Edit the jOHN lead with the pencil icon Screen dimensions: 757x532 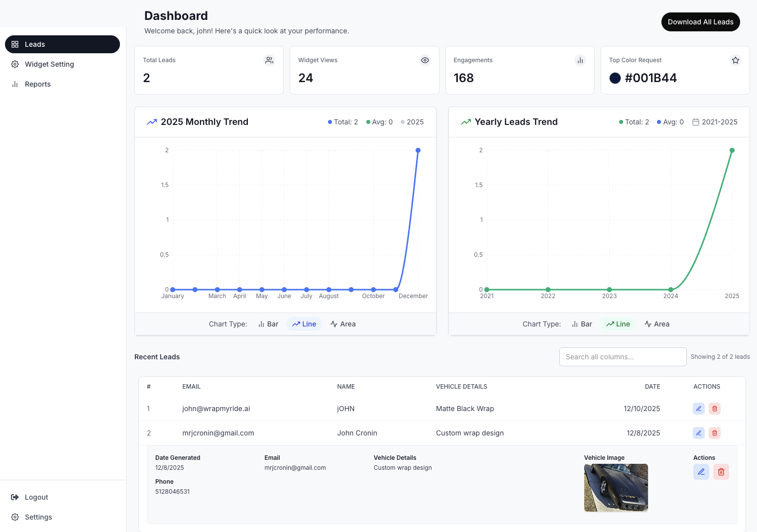tap(698, 408)
